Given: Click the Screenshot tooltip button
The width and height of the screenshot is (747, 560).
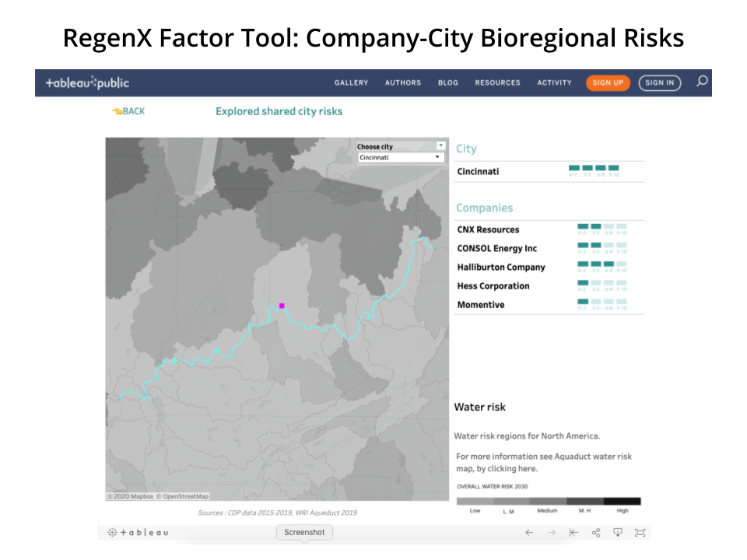Looking at the screenshot, I should (x=304, y=532).
